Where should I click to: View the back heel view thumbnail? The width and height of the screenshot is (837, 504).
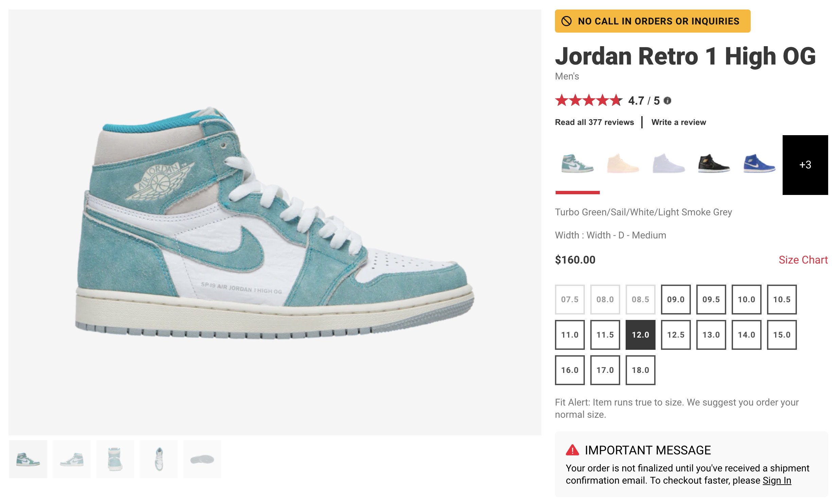[115, 459]
